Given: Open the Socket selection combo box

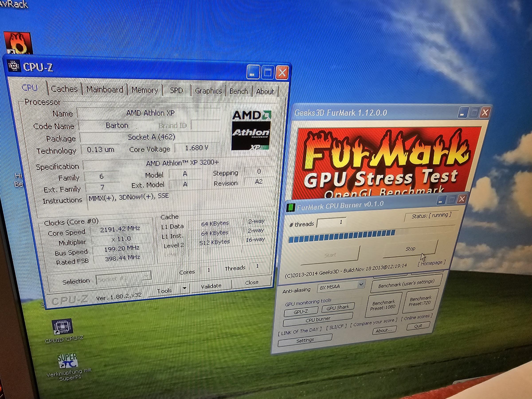Looking at the screenshot, I should click(x=124, y=278).
